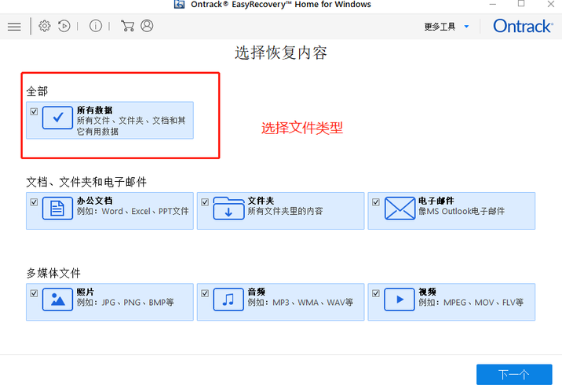Click the 下一个 button
This screenshot has width=562, height=392.
click(514, 375)
